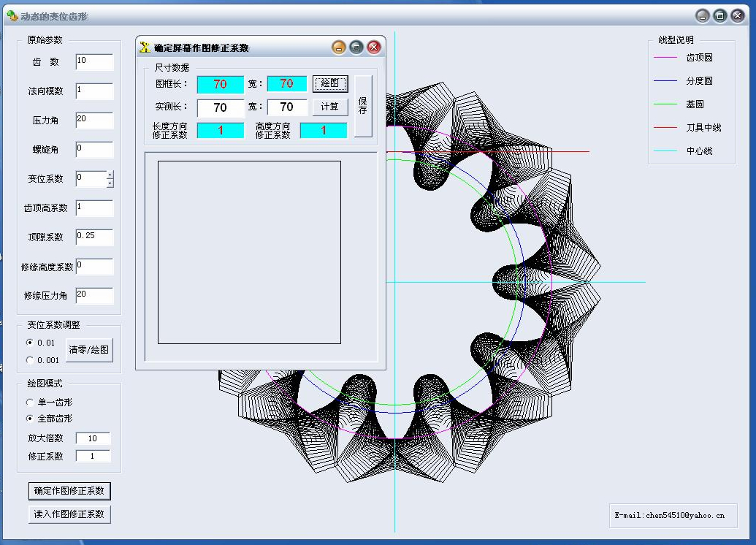Click the 修缘压力角 input field
The width and height of the screenshot is (756, 545).
click(94, 296)
